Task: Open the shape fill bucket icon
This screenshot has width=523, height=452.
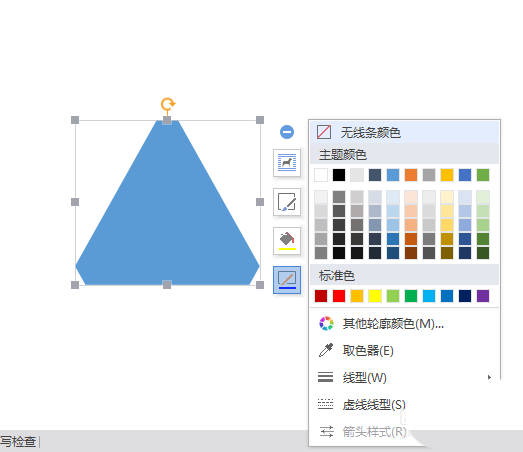Action: point(287,241)
